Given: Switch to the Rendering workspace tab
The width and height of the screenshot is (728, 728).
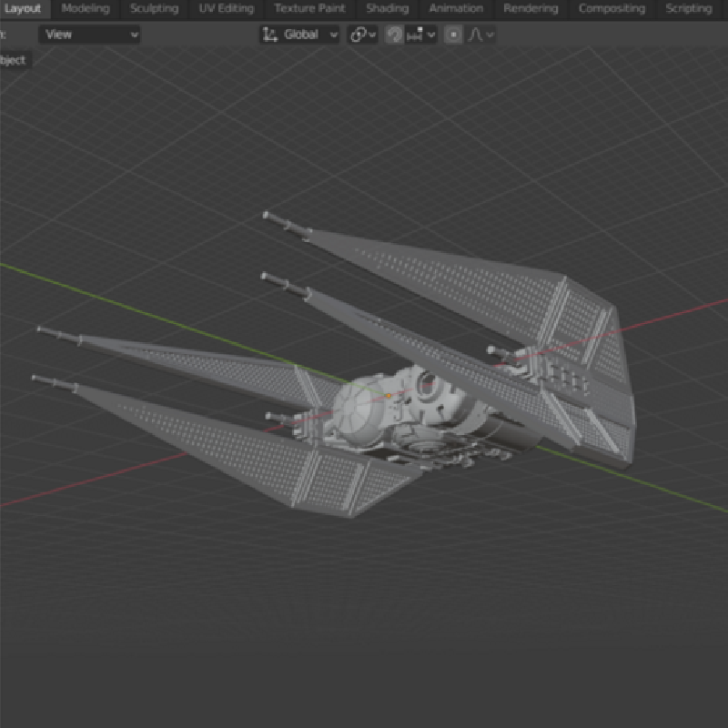Looking at the screenshot, I should point(531,8).
